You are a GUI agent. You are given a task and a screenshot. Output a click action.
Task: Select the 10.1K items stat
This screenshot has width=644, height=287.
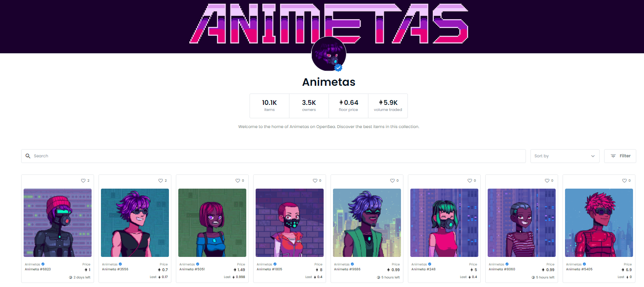point(269,106)
